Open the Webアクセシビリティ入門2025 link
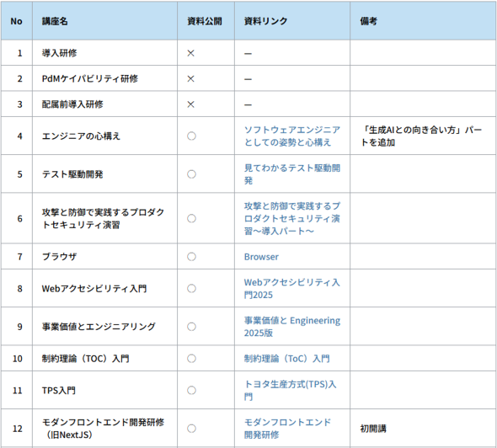Screen dimensions: 497x448 292,288
